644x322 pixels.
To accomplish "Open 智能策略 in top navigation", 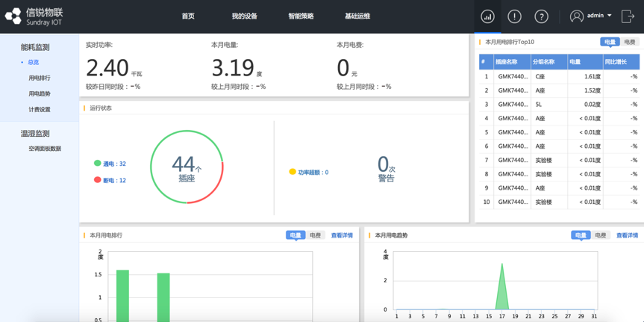I will 301,16.
